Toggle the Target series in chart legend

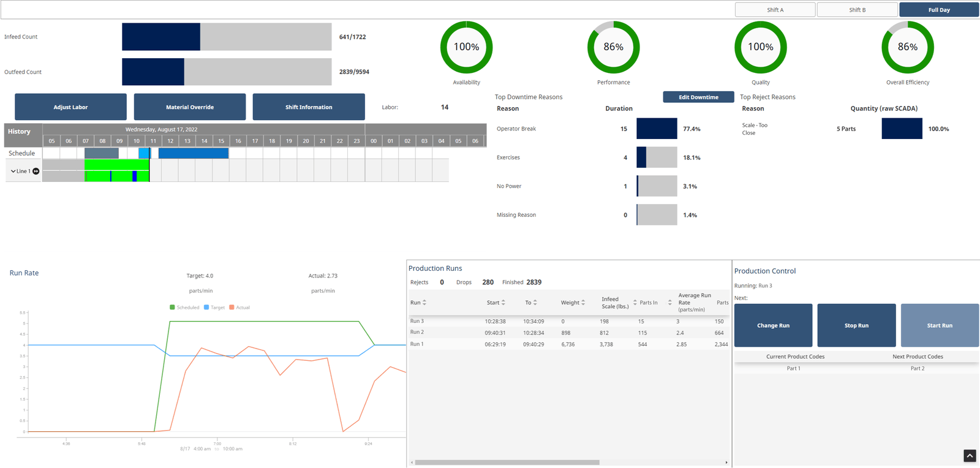click(214, 308)
